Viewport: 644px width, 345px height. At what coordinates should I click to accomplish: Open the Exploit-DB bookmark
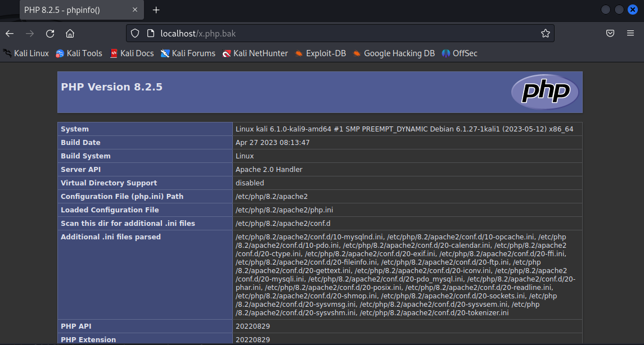(320, 53)
